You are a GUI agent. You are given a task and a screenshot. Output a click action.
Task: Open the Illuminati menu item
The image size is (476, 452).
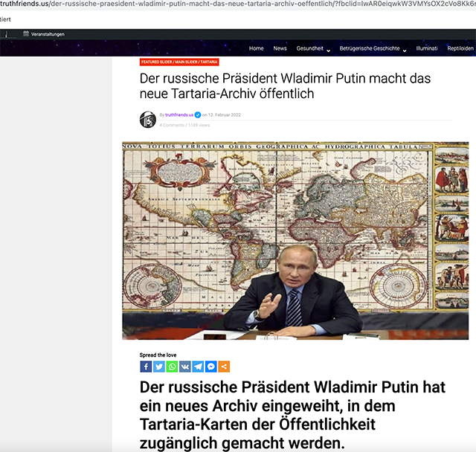(427, 48)
